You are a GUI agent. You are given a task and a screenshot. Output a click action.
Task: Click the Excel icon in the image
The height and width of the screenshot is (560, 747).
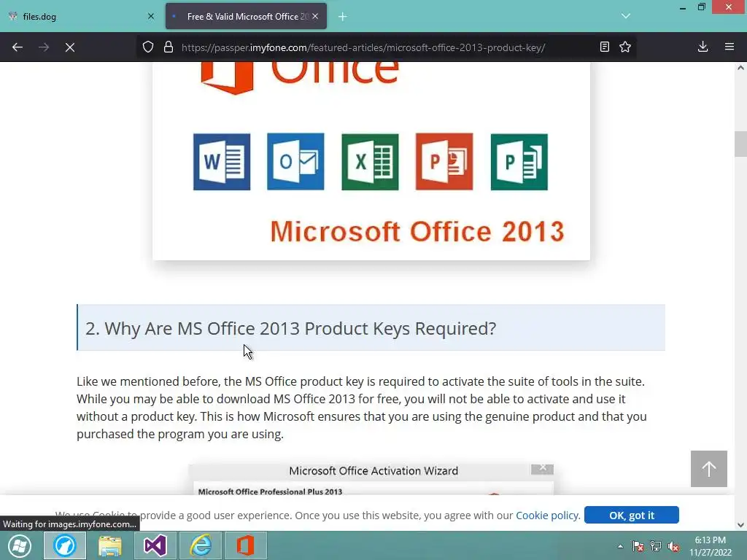[x=370, y=162]
